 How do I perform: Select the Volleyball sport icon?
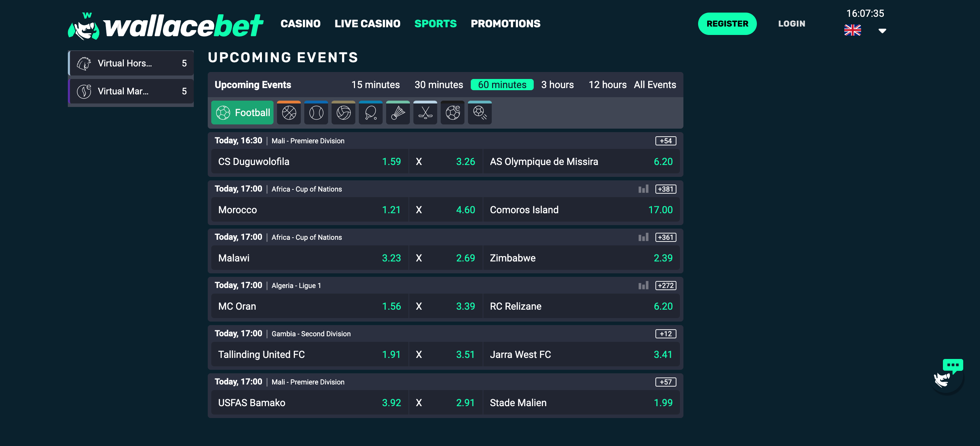(x=343, y=113)
